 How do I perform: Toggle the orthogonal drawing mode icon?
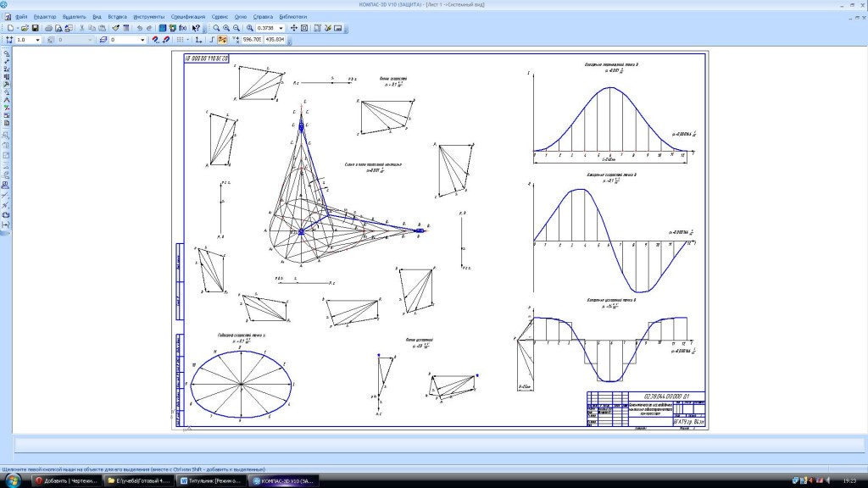(x=212, y=40)
